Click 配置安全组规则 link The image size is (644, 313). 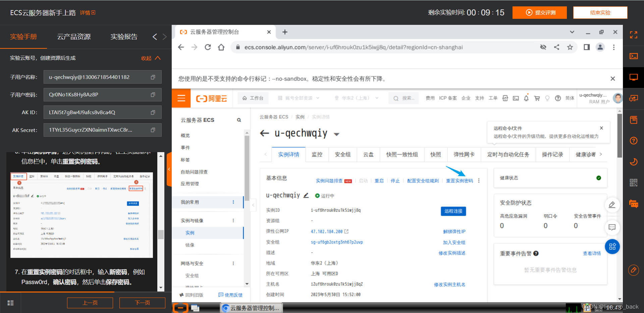(423, 181)
